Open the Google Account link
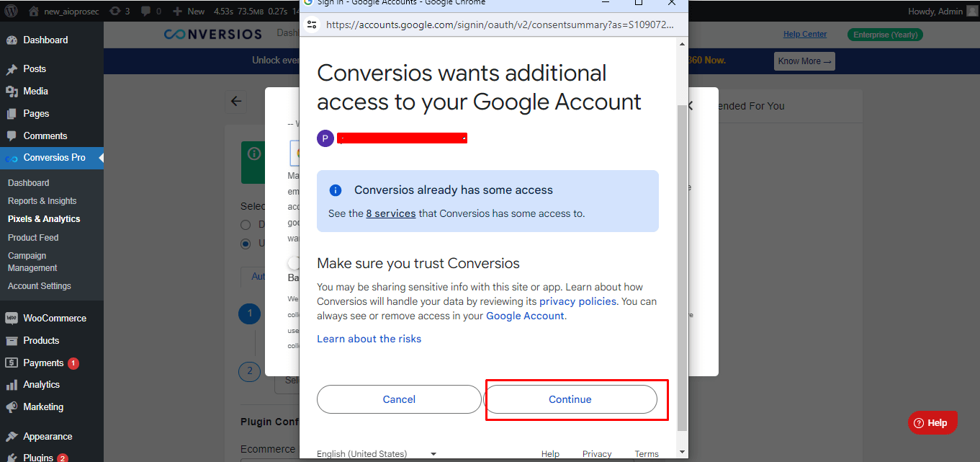980x462 pixels. tap(525, 316)
